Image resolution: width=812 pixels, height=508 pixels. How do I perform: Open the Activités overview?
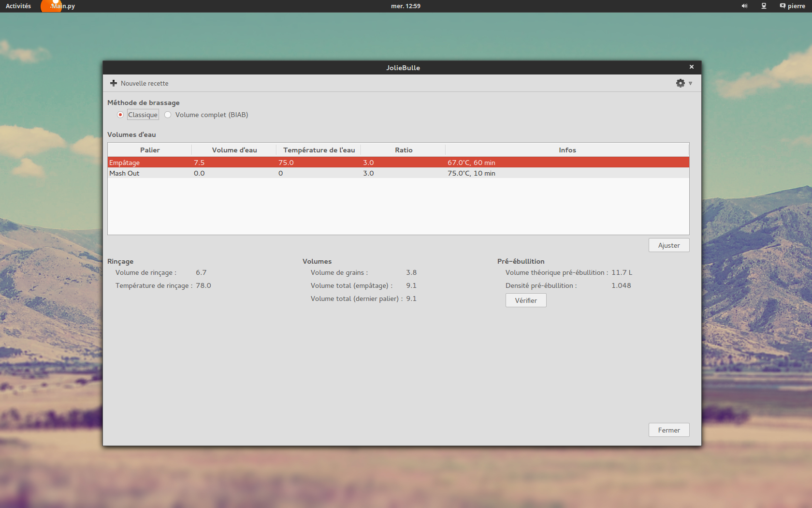pyautogui.click(x=18, y=6)
